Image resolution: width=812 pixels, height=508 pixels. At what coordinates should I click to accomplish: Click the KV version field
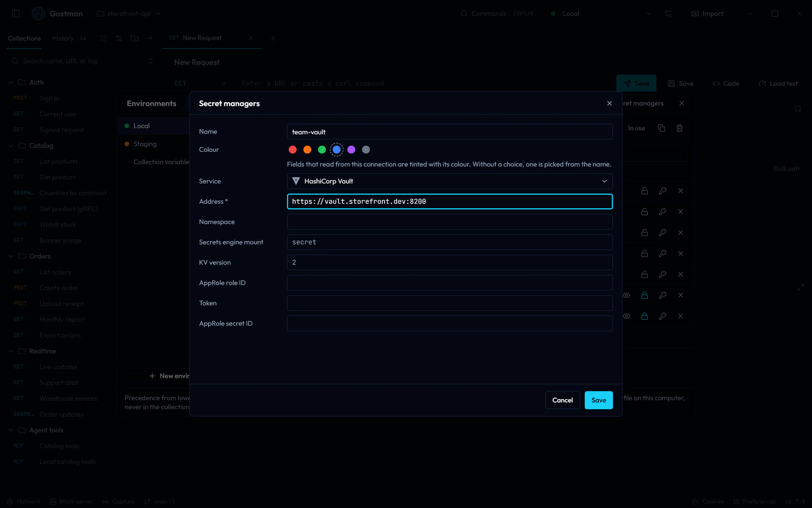[x=450, y=262]
